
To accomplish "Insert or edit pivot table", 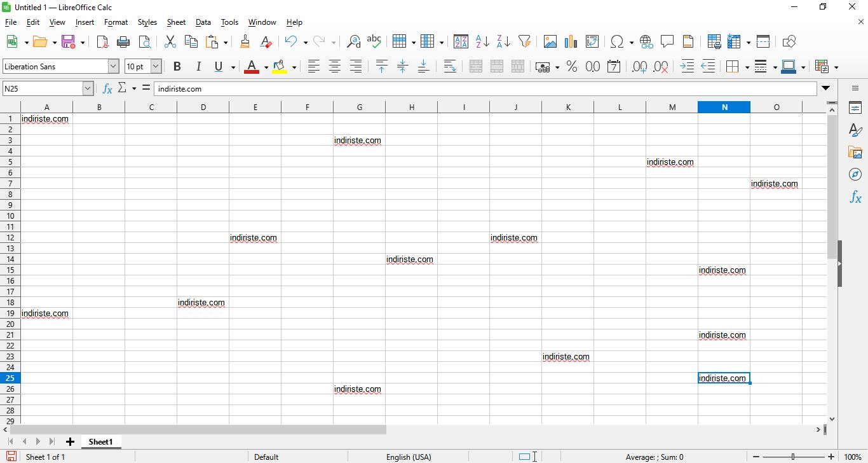I will pyautogui.click(x=592, y=42).
